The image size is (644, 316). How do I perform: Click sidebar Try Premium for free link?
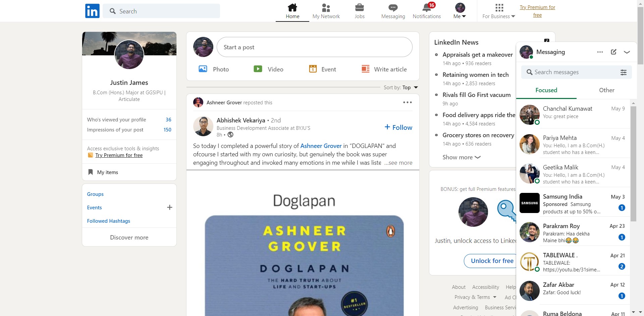(x=119, y=155)
